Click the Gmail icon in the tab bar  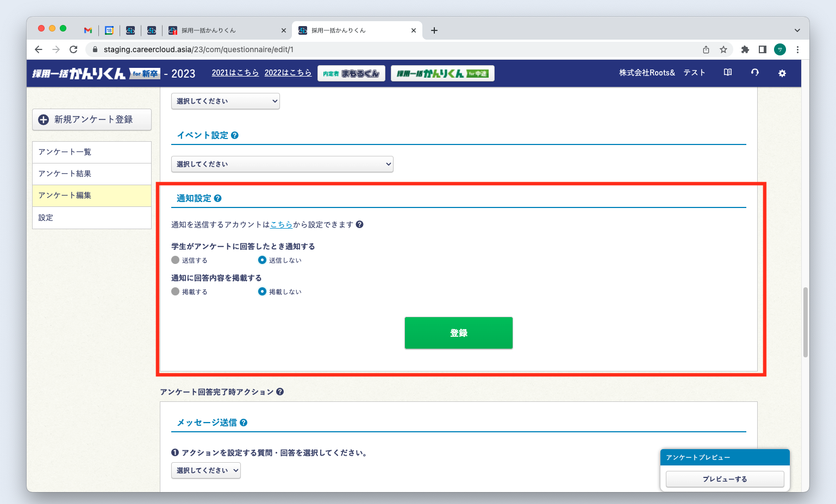88,30
